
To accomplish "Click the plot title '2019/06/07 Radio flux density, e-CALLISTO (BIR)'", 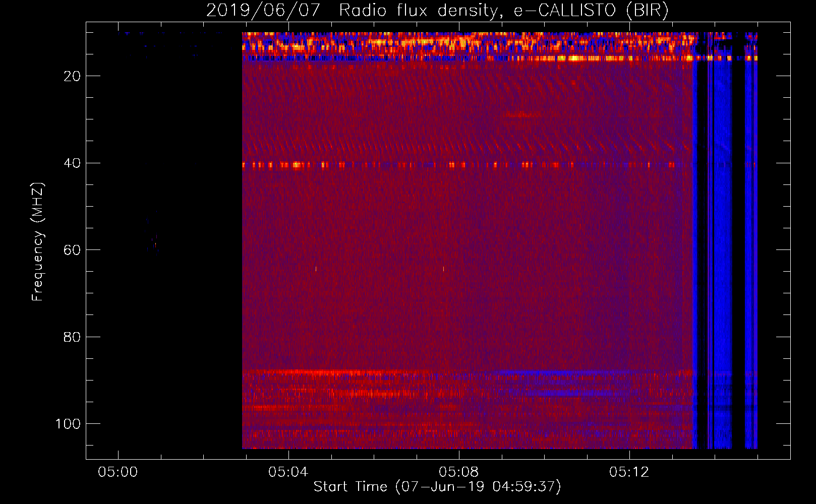I will (x=437, y=11).
